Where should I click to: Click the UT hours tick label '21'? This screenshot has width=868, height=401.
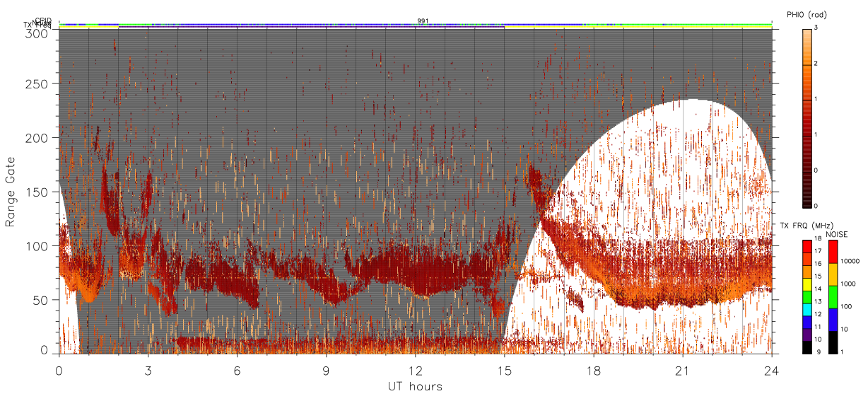point(682,370)
